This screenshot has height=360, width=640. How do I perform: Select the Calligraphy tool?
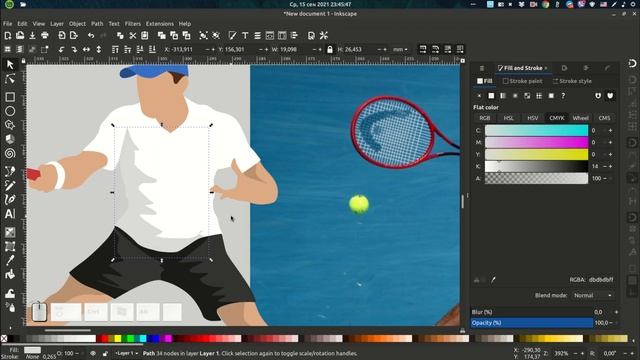(x=10, y=200)
